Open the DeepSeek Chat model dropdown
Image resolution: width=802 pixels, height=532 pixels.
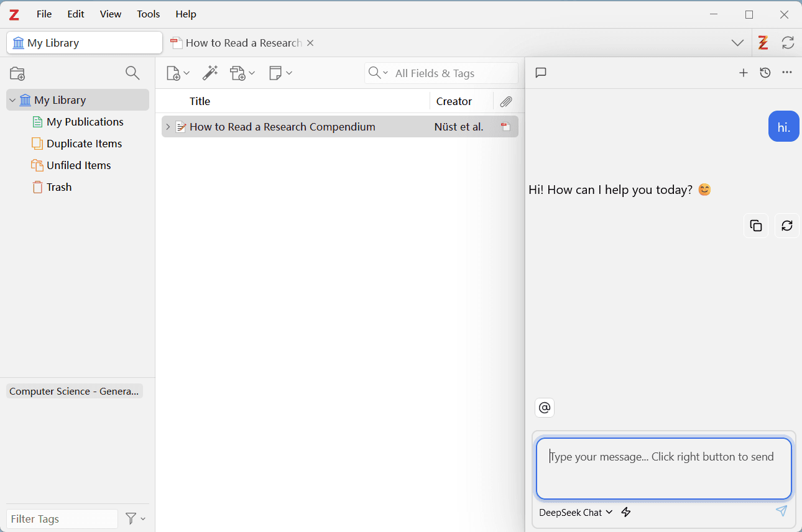pos(576,512)
